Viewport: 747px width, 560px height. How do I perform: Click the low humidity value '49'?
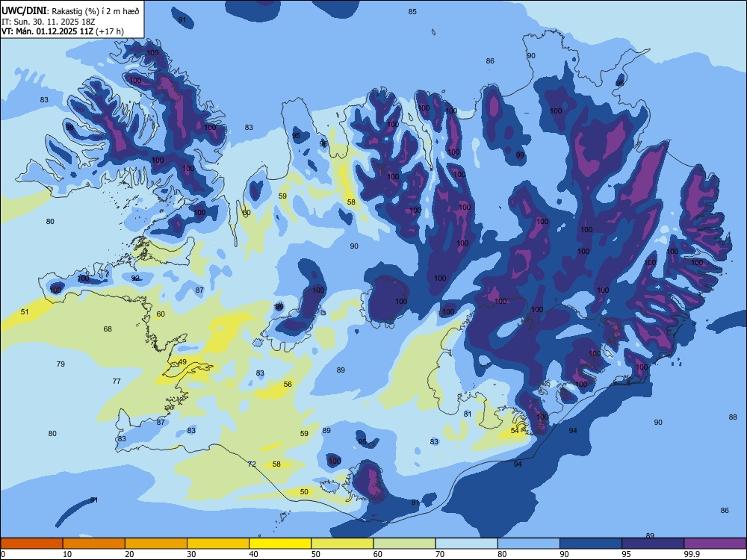pos(182,362)
